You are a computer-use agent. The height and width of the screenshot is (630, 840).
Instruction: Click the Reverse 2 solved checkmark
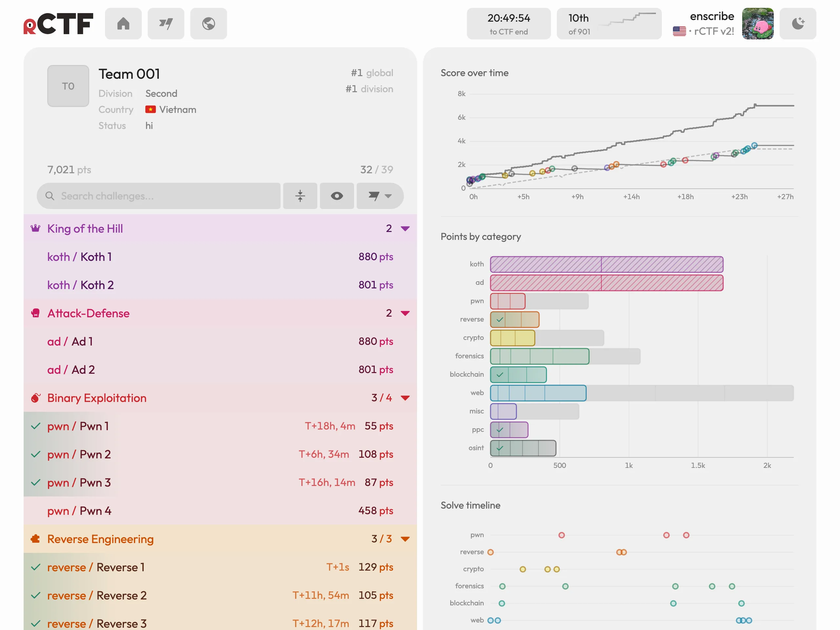[36, 596]
